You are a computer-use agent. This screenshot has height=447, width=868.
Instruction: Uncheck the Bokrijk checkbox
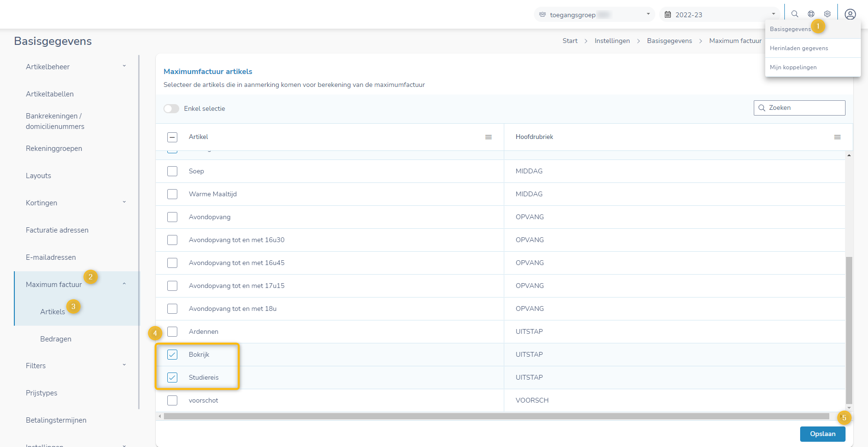(x=172, y=354)
